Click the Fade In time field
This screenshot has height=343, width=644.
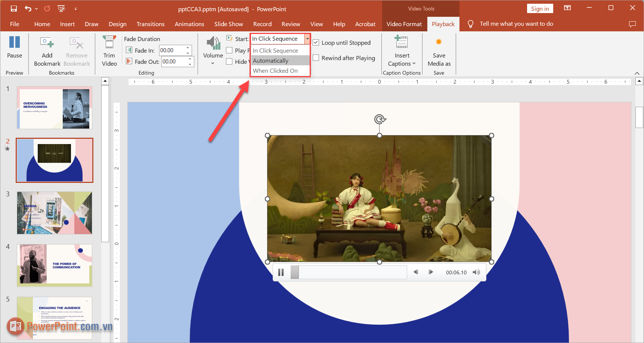click(x=172, y=50)
